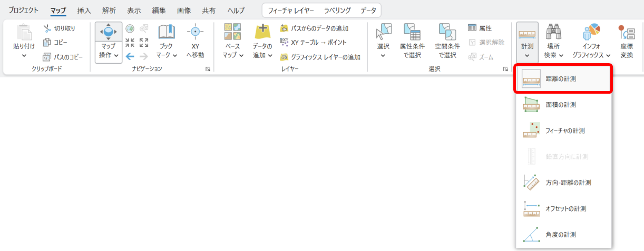Click the XYへ移動 (Go To XY) icon

pos(195,32)
